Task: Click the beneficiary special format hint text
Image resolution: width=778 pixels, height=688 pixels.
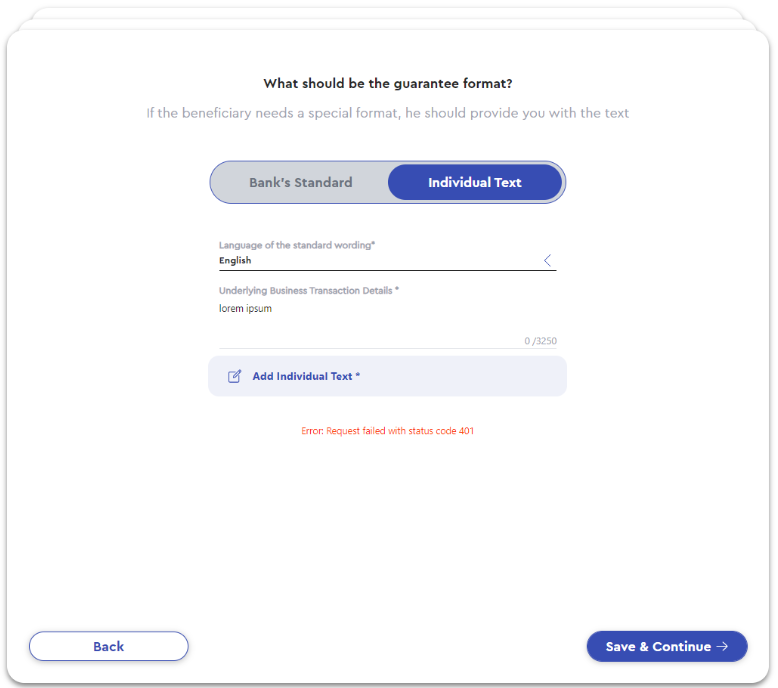Action: point(388,113)
